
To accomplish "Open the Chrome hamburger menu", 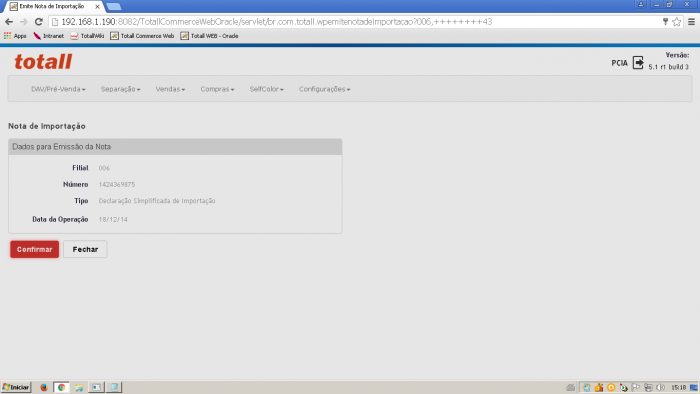I will [x=692, y=21].
